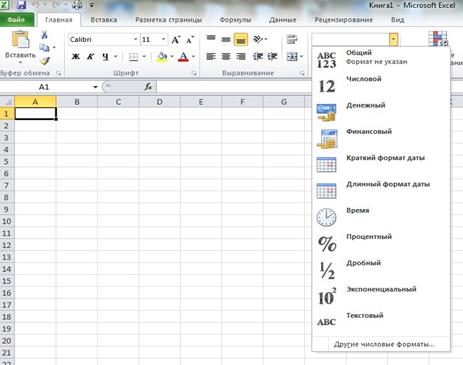
Task: Collapse the number format dropdown arrow
Action: (393, 39)
